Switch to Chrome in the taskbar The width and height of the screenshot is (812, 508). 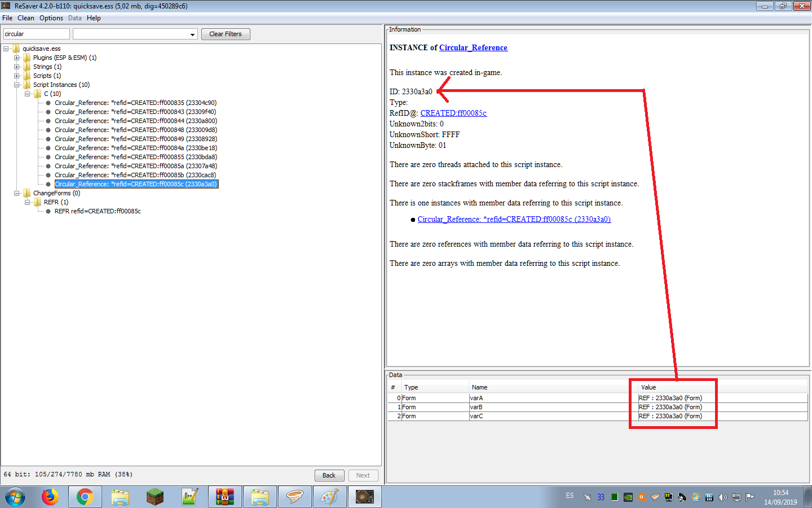(x=85, y=497)
